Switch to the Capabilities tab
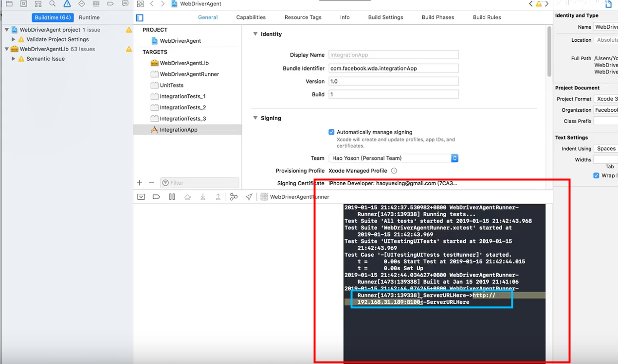The image size is (618, 364). click(x=251, y=17)
